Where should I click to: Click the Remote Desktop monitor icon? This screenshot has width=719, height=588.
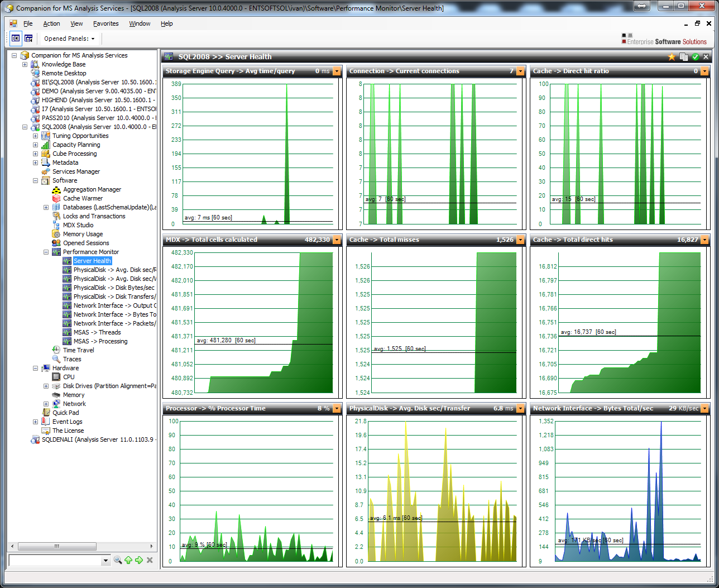pos(35,73)
